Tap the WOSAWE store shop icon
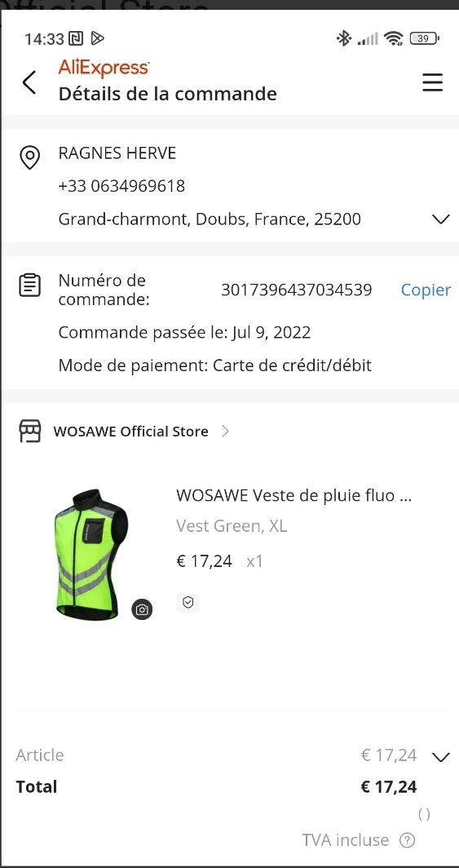Screen dimensions: 459x868 click(30, 431)
